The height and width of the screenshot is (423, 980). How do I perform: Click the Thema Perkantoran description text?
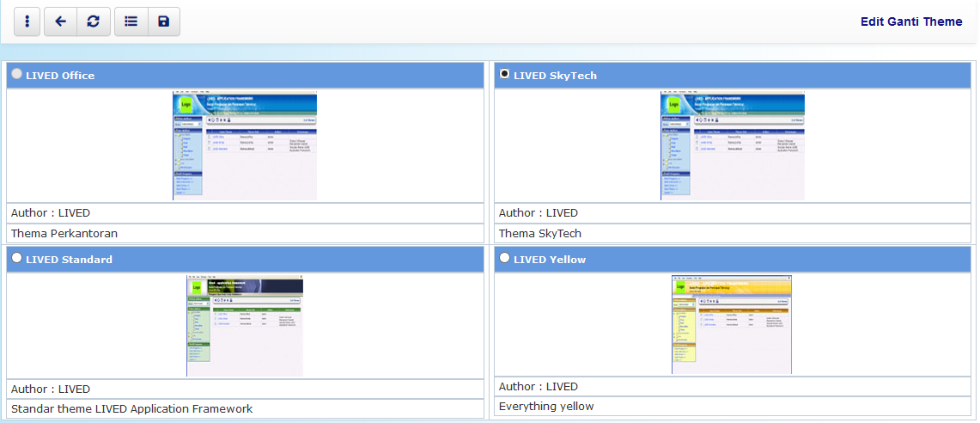click(64, 233)
